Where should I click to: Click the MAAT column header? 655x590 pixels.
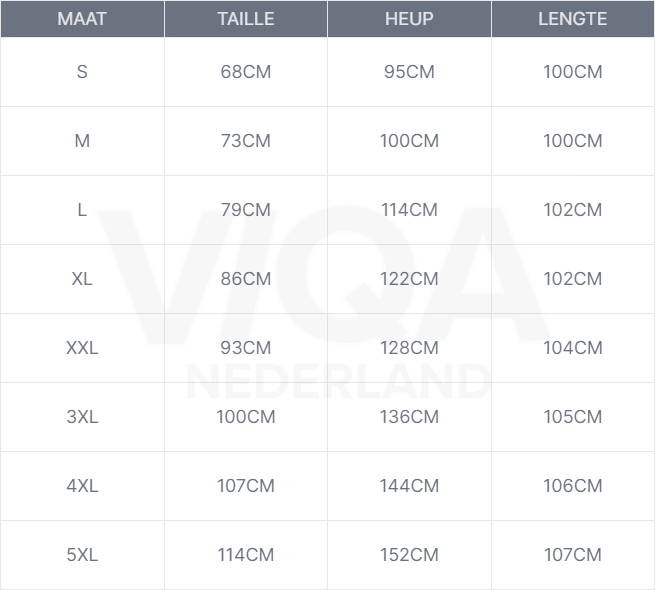(82, 19)
